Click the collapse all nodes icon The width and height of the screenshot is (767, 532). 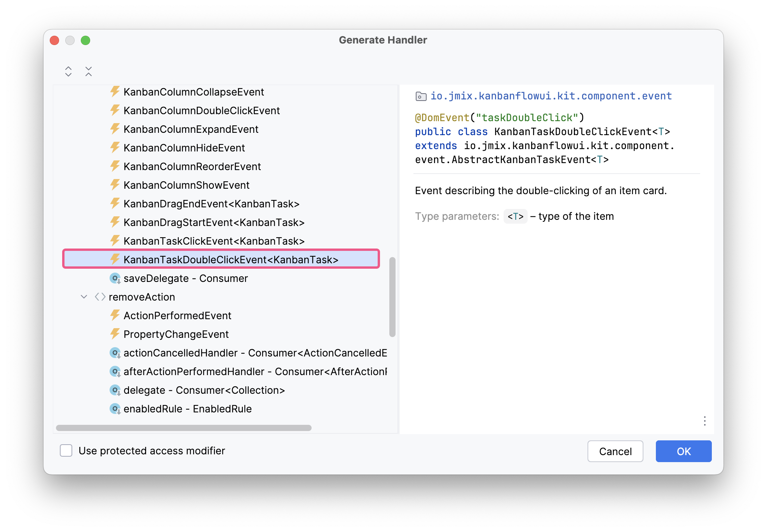(88, 71)
